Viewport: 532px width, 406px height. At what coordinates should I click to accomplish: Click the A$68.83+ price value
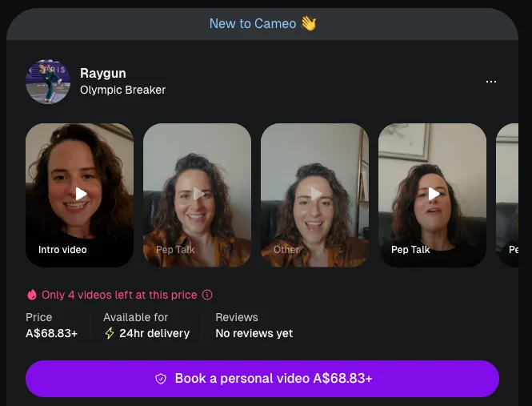pyautogui.click(x=51, y=333)
